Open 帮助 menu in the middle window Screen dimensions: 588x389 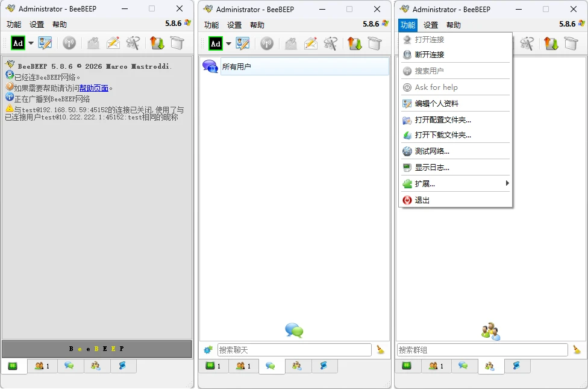click(257, 25)
